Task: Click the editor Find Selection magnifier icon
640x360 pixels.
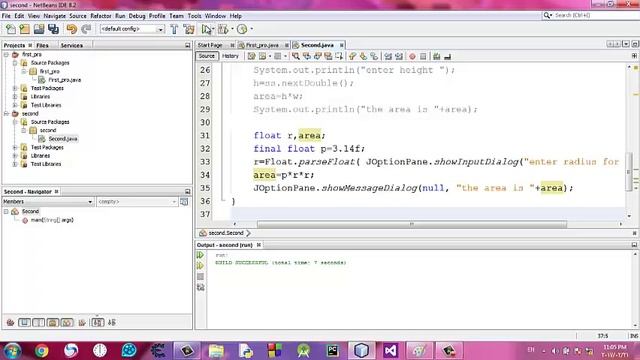Action: [296, 56]
